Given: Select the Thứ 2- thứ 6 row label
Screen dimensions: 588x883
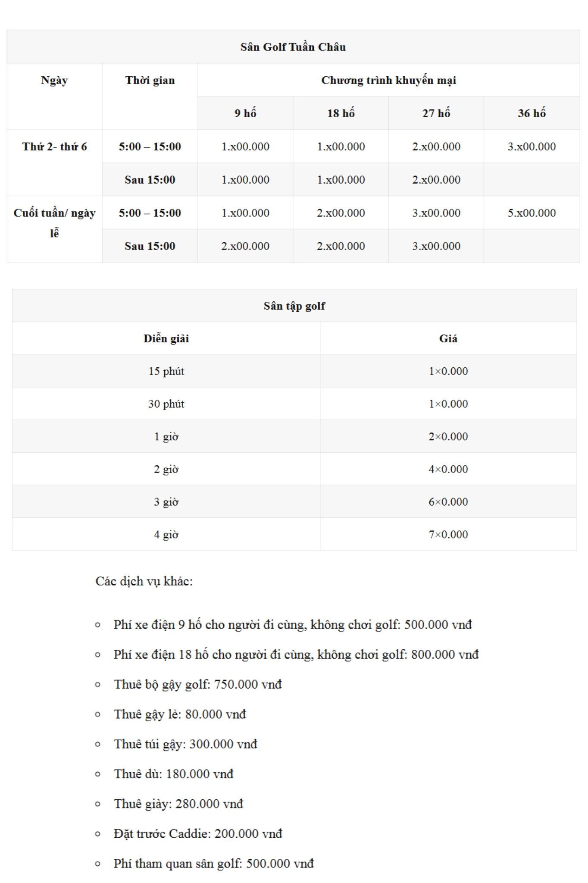Looking at the screenshot, I should 54,147.
